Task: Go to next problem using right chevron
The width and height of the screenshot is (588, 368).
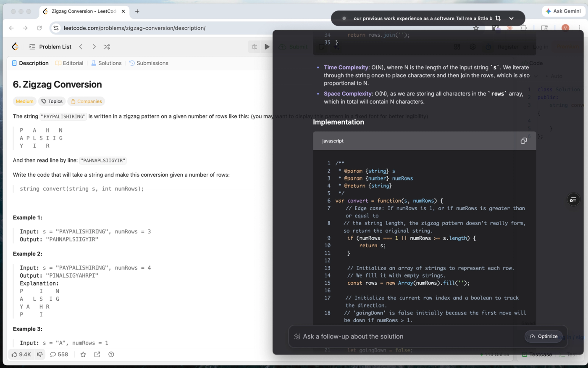Action: point(94,47)
